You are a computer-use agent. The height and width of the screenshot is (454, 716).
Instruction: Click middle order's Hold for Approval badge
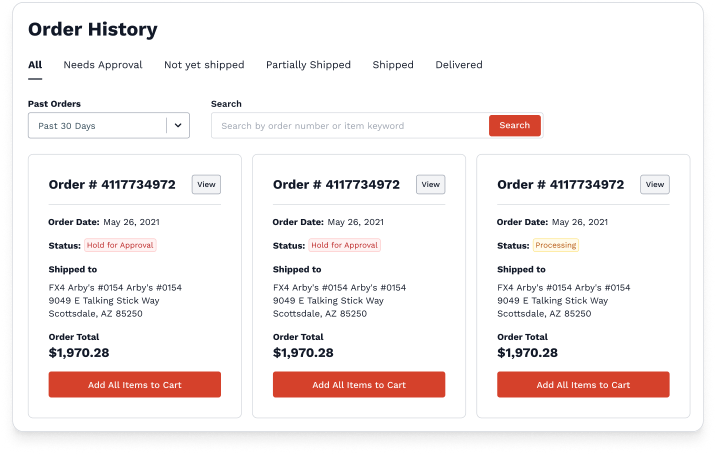(345, 245)
